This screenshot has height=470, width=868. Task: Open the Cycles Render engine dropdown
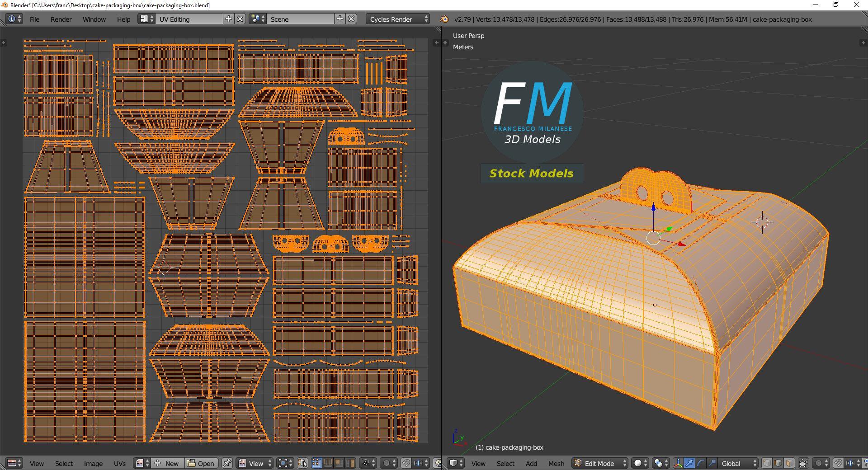click(x=398, y=19)
